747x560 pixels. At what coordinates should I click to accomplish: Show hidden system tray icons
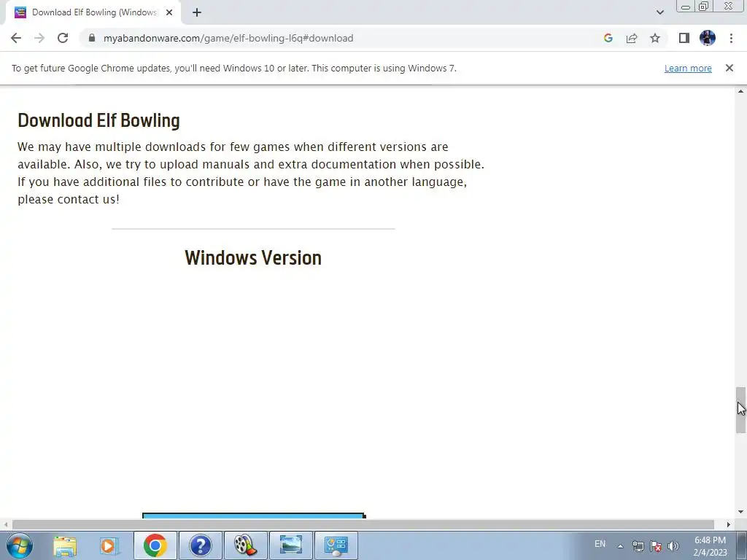click(x=620, y=546)
